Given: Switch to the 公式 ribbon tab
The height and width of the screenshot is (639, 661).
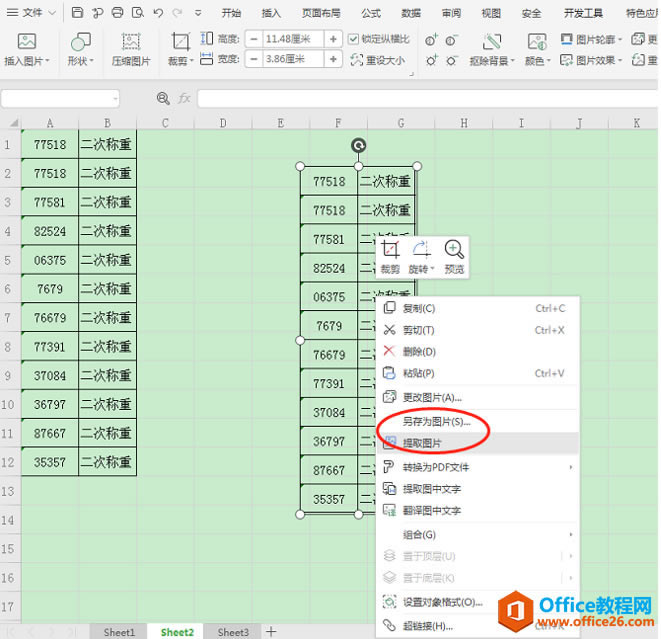Looking at the screenshot, I should 371,13.
